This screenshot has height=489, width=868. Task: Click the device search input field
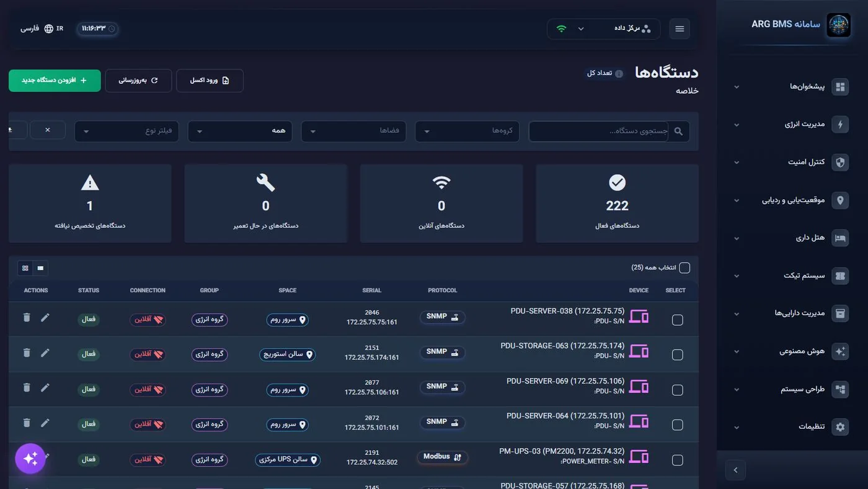[x=599, y=132]
